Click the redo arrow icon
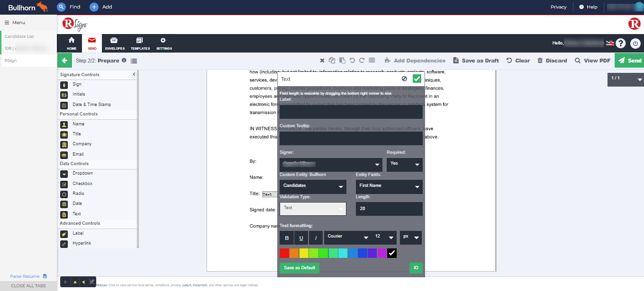 [x=362, y=61]
